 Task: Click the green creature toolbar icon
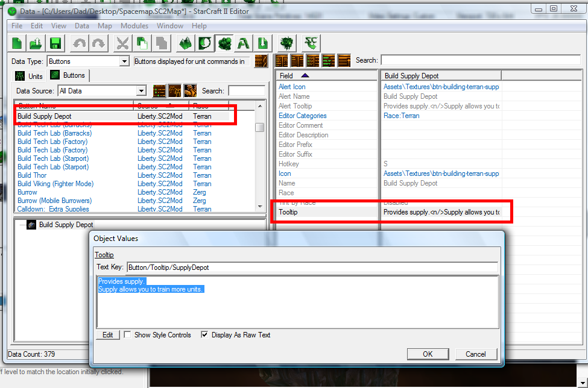coord(287,43)
